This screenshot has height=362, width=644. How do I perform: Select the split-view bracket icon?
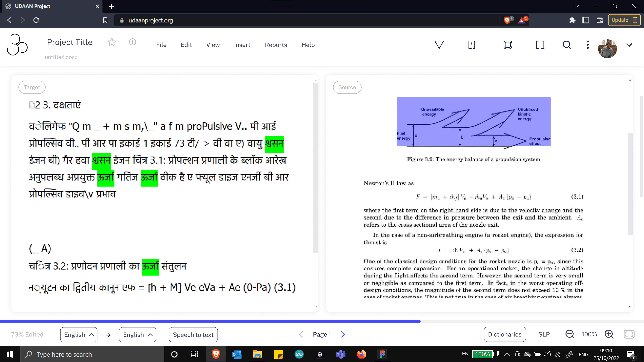point(471,45)
